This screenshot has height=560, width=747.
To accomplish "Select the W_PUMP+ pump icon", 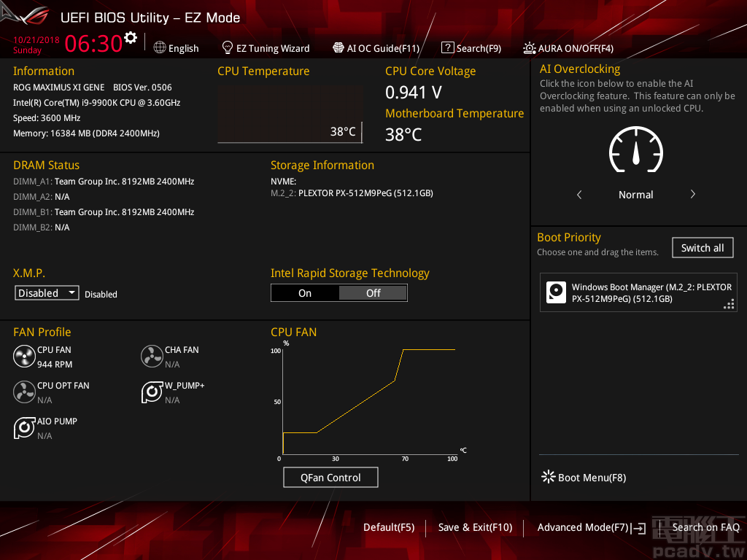I will [x=152, y=392].
